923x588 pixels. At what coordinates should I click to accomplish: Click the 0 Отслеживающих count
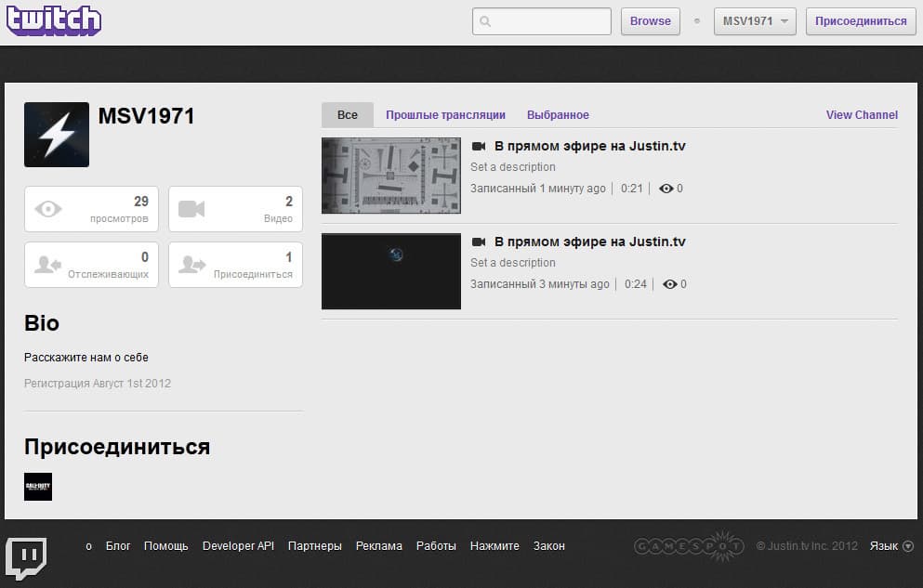point(145,257)
